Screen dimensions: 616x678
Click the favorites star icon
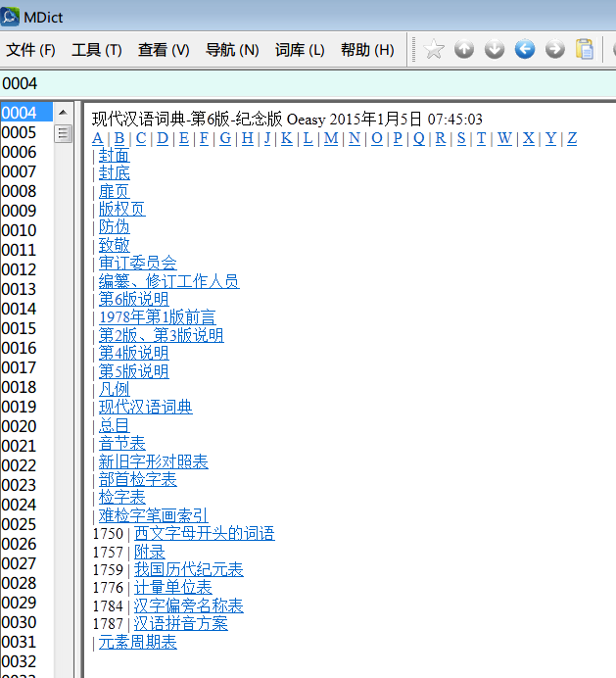tap(434, 49)
